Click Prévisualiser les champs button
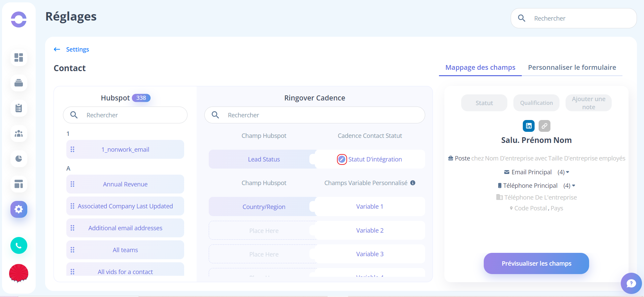 click(x=536, y=263)
